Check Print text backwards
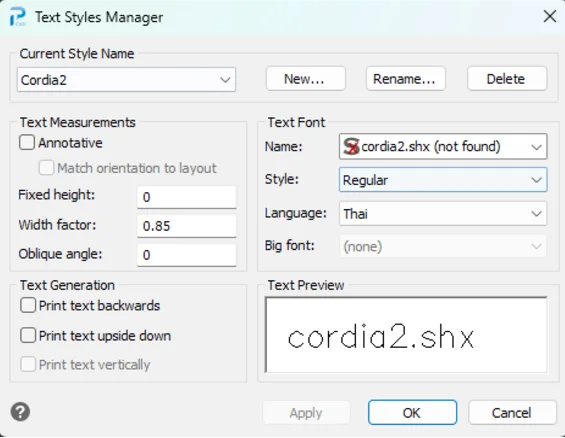 click(28, 305)
